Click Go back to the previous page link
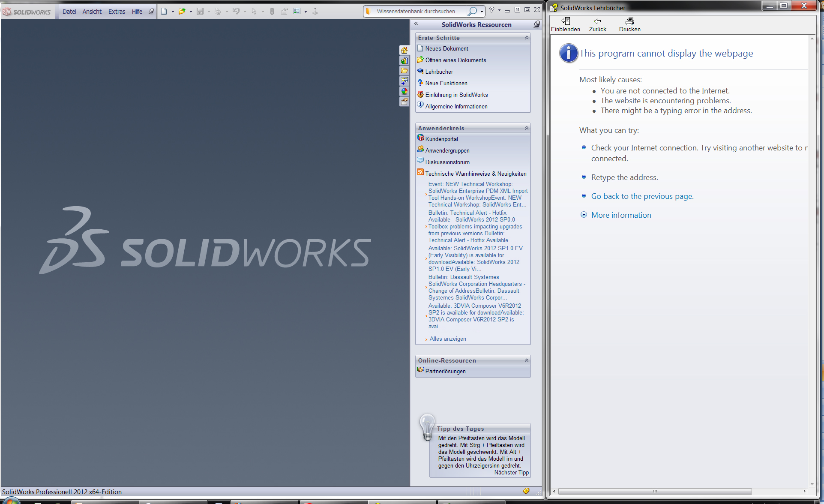Viewport: 824px width, 504px height. tap(642, 196)
